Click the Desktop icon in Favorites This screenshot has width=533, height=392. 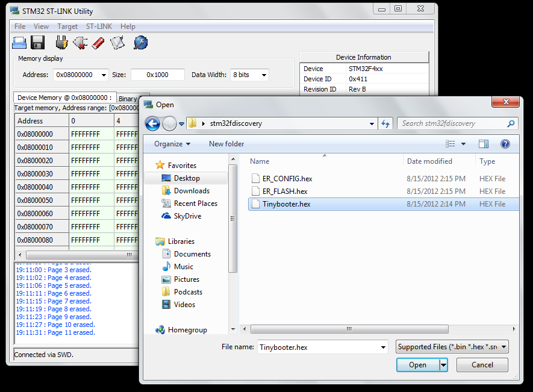tap(166, 178)
